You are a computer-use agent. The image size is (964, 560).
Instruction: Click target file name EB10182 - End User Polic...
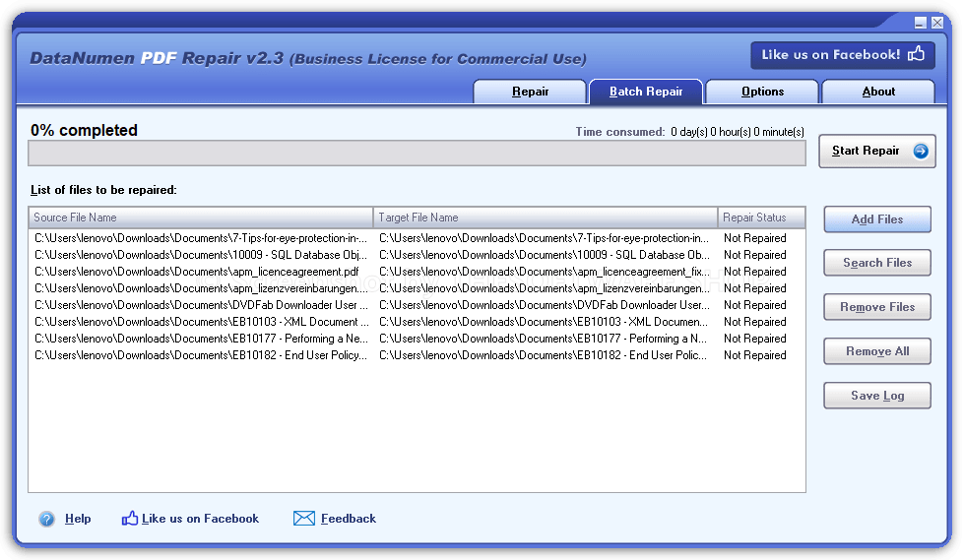click(x=543, y=355)
